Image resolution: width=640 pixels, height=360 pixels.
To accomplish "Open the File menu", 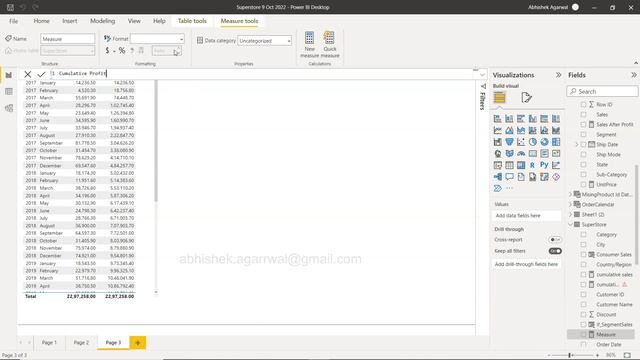I will click(x=13, y=21).
